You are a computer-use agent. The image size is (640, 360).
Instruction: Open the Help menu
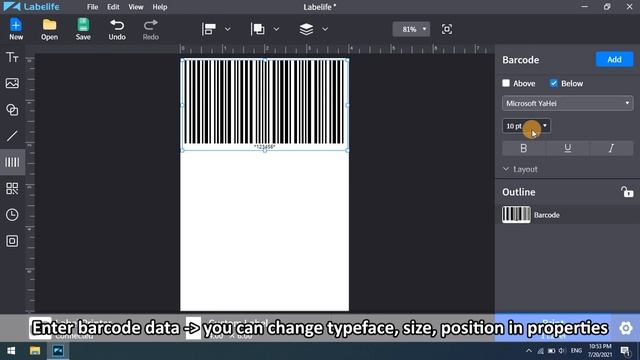coord(160,7)
